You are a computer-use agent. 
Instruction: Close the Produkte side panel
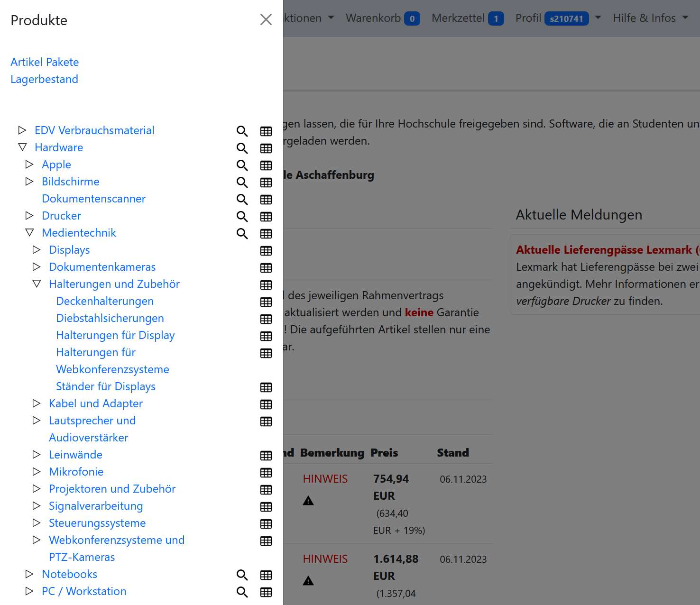click(x=266, y=19)
